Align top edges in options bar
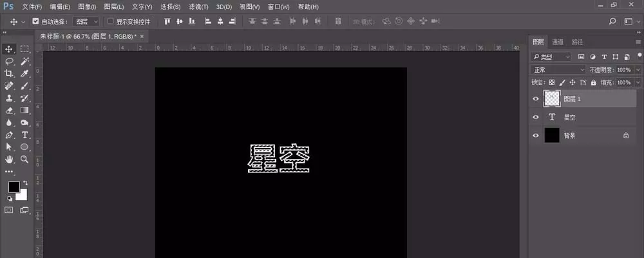 coord(167,21)
